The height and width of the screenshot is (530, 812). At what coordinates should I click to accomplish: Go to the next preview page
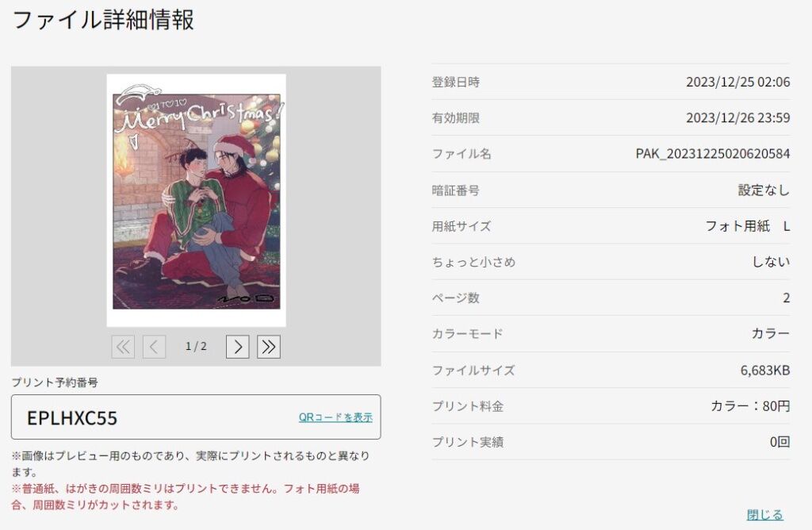coord(238,347)
